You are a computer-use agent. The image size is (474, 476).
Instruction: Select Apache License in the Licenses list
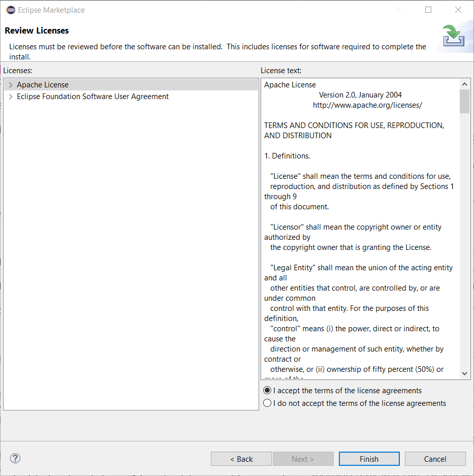pos(43,85)
